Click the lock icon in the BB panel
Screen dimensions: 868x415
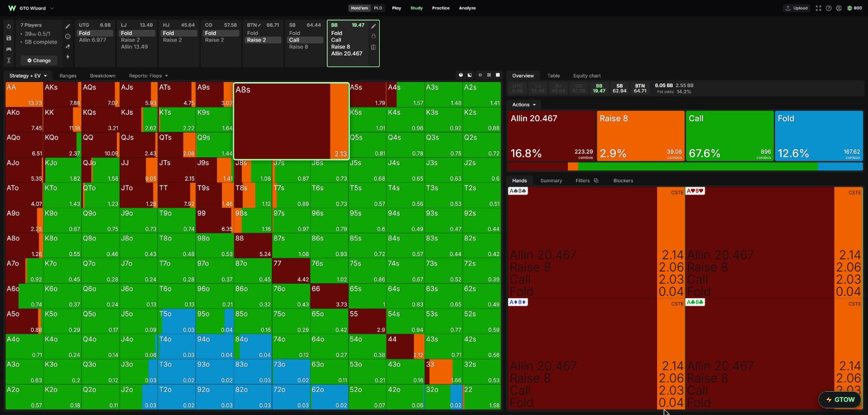(x=374, y=37)
